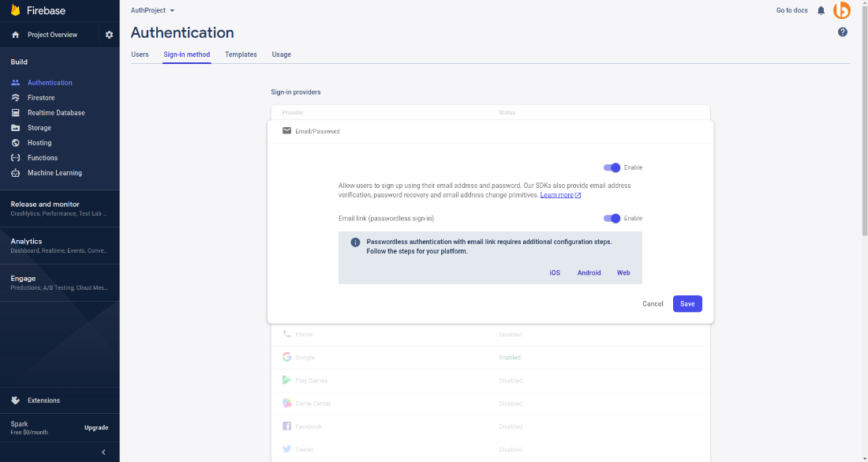
Task: Click the Spark Free plan label
Action: (x=29, y=428)
